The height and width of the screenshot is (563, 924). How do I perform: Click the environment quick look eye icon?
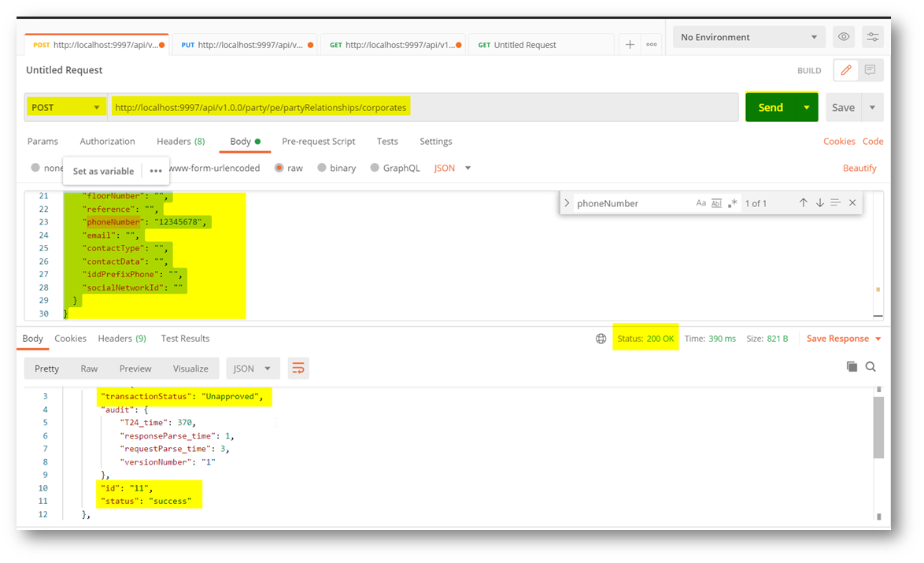(x=844, y=37)
